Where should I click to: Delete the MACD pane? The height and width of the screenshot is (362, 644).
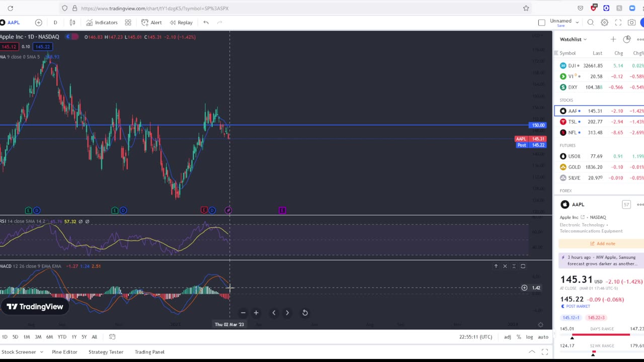point(505,266)
